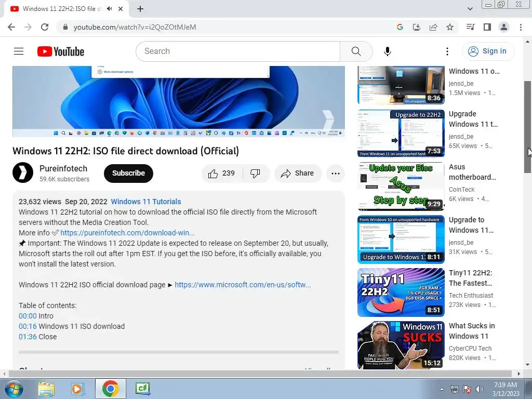Click the install app icon in address bar
Viewport: 532px width, 399px height.
(x=416, y=27)
